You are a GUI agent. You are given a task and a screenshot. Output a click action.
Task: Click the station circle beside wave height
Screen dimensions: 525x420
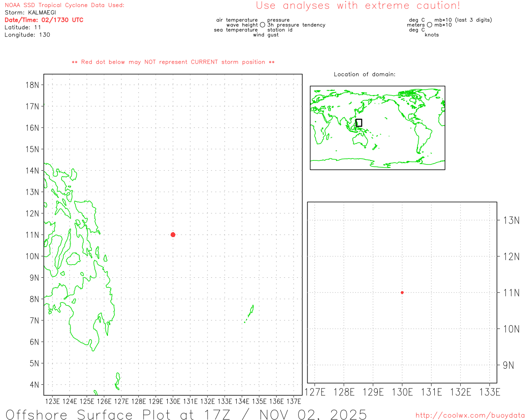pos(262,25)
